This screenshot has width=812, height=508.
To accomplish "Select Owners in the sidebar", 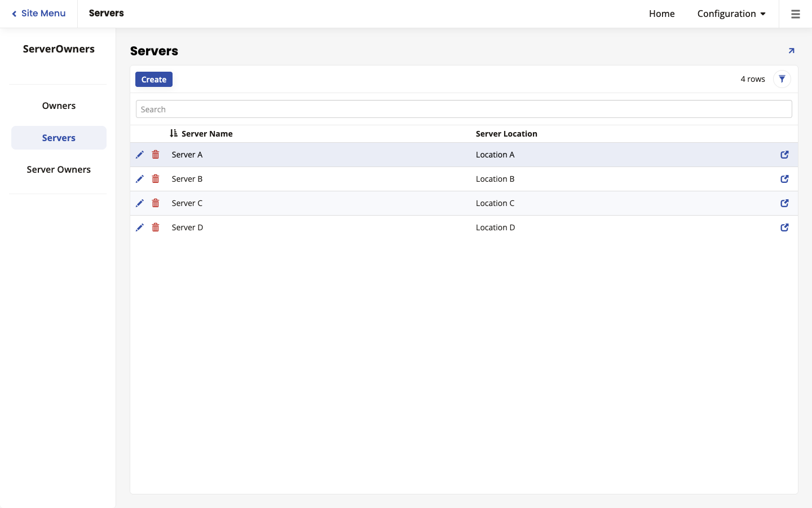I will click(59, 106).
